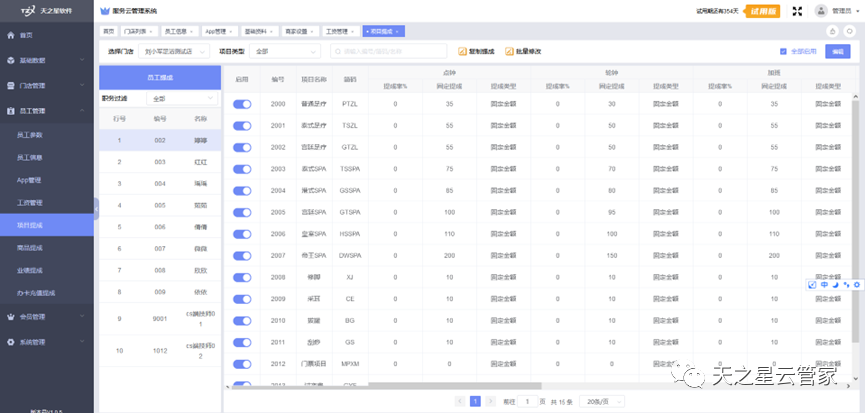Toggle the enable switch for project 2000

coord(242,103)
